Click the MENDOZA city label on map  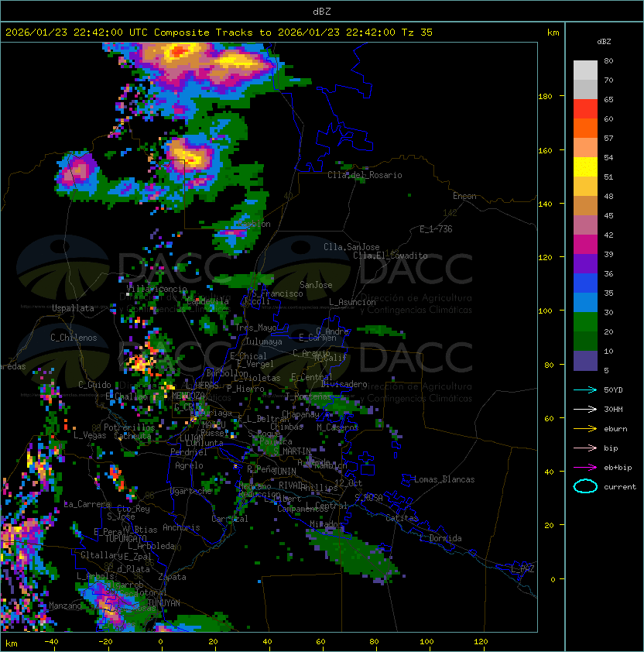188,396
